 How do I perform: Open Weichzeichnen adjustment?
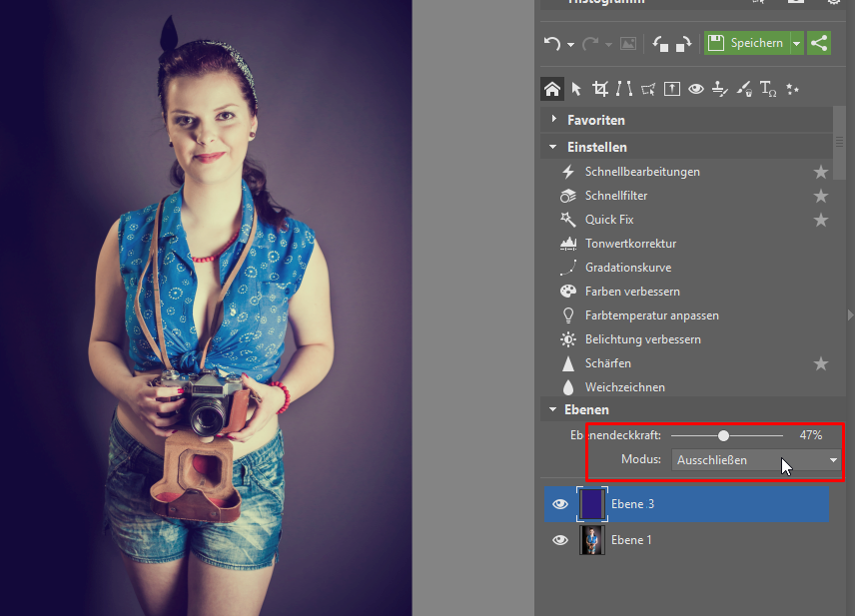coord(625,387)
